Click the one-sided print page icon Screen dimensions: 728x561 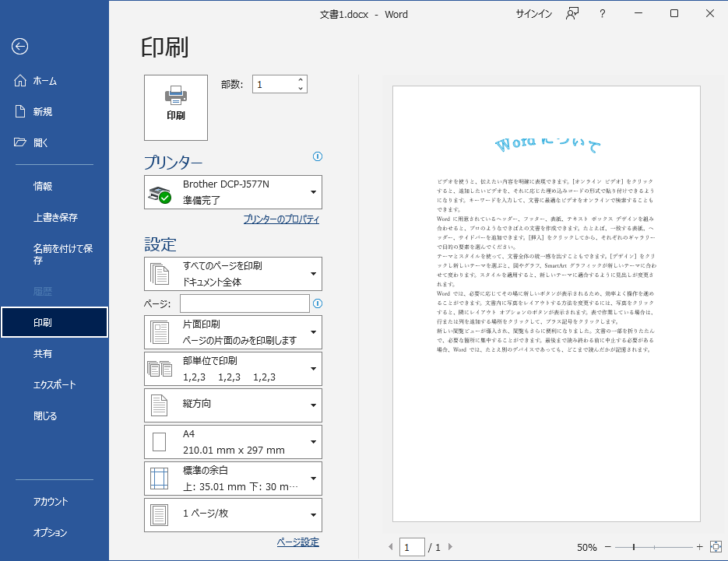coord(160,333)
